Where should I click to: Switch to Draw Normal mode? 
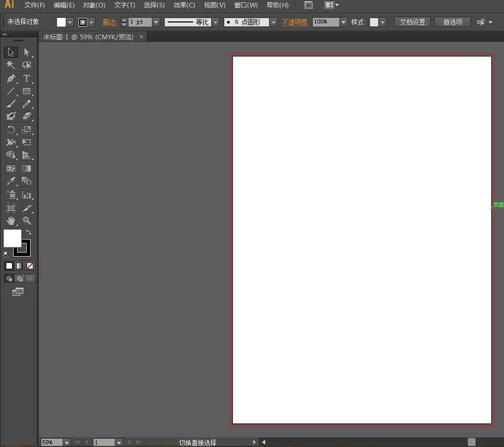coord(9,278)
